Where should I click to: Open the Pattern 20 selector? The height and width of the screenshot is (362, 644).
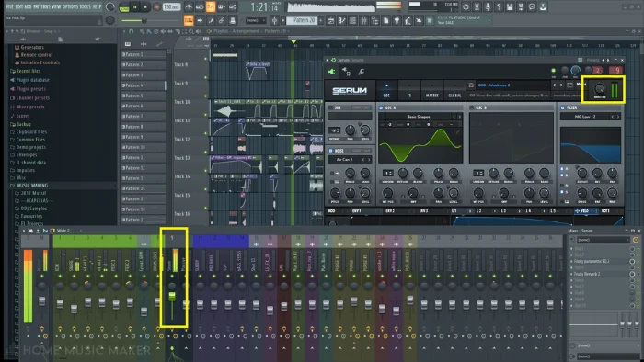pyautogui.click(x=303, y=20)
